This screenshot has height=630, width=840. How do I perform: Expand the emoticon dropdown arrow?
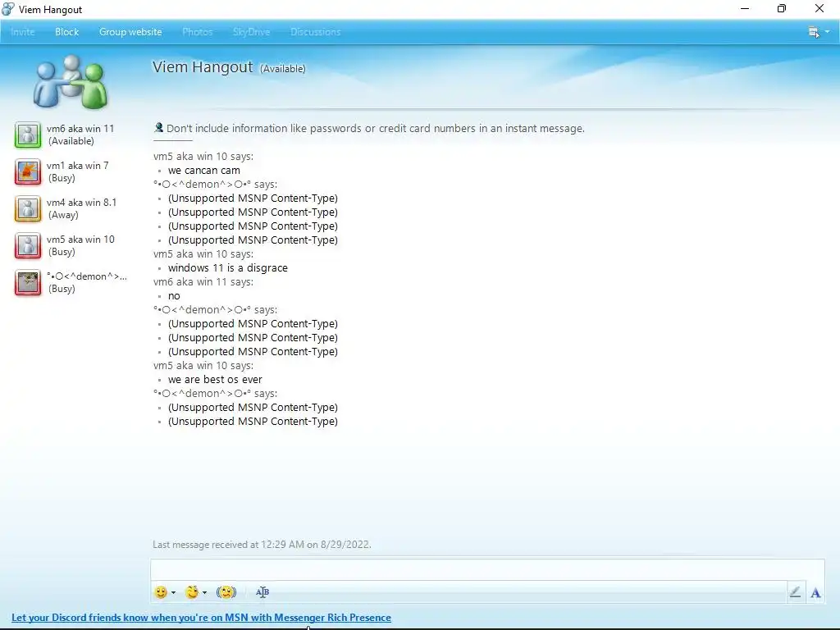pos(174,592)
